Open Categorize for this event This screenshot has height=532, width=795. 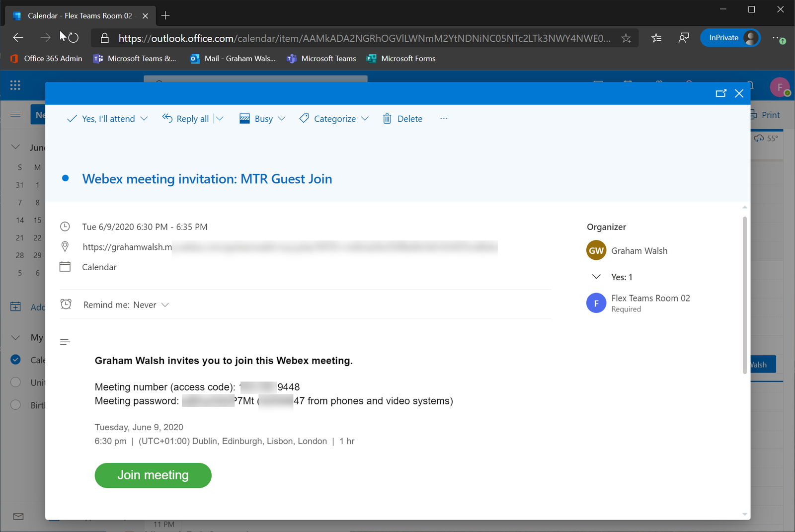(333, 118)
